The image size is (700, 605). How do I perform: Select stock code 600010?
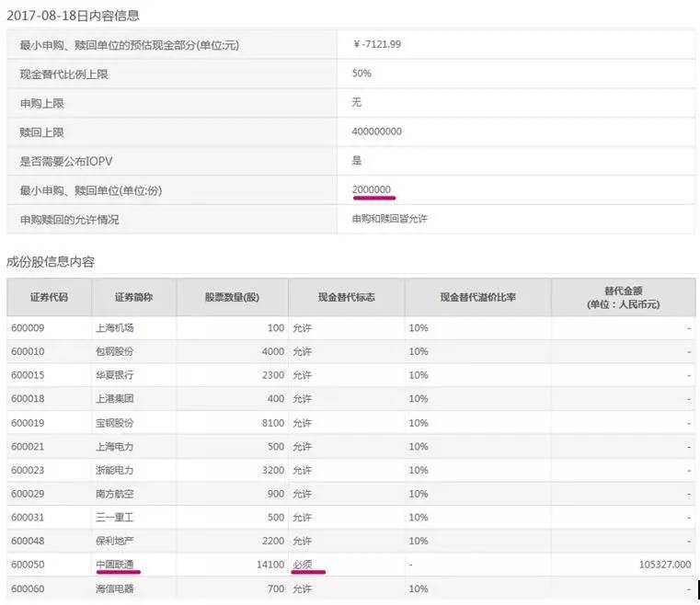(28, 351)
